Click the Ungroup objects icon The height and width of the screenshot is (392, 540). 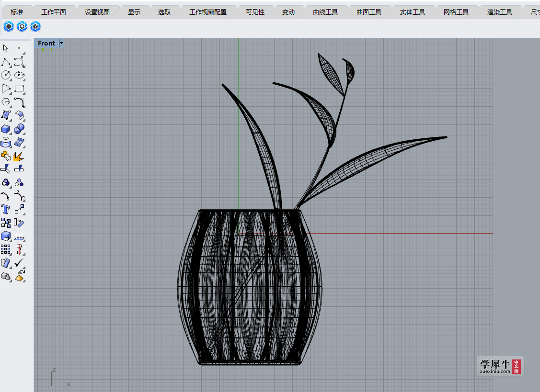point(19,182)
